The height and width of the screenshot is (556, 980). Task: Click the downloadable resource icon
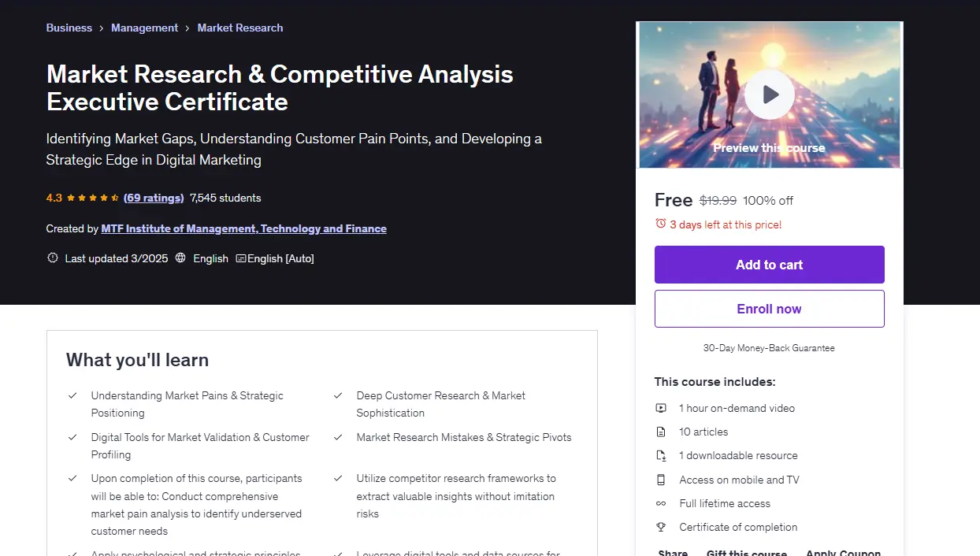(x=661, y=456)
